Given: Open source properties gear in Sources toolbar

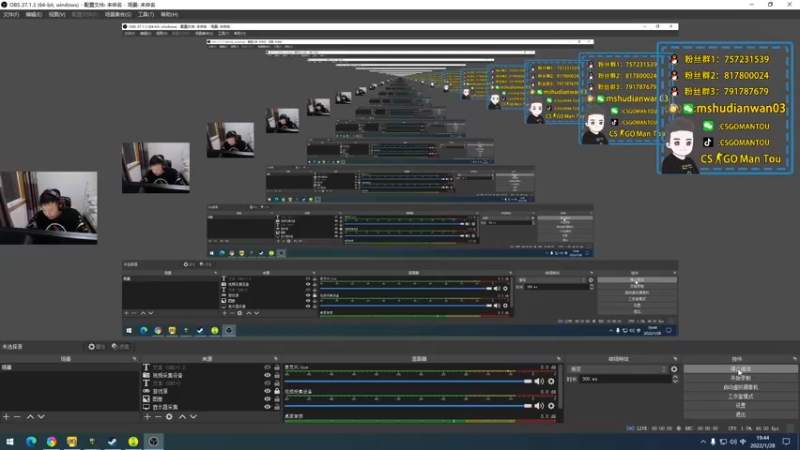Looking at the screenshot, I should click(169, 417).
